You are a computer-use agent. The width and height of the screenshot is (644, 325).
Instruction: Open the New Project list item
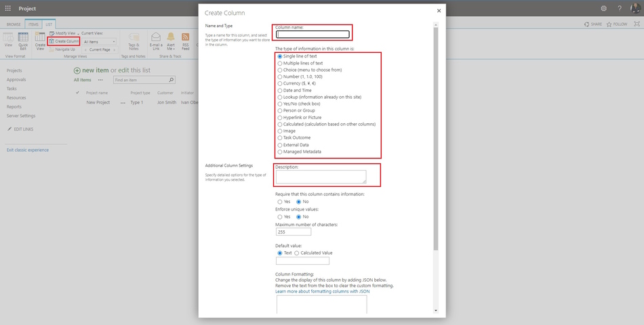98,103
